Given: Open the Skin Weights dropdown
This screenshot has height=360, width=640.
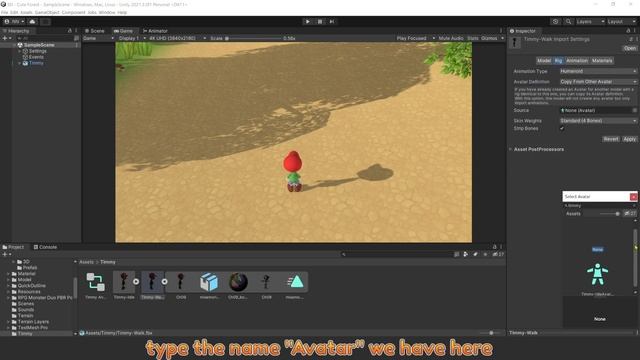Looking at the screenshot, I should pos(598,121).
